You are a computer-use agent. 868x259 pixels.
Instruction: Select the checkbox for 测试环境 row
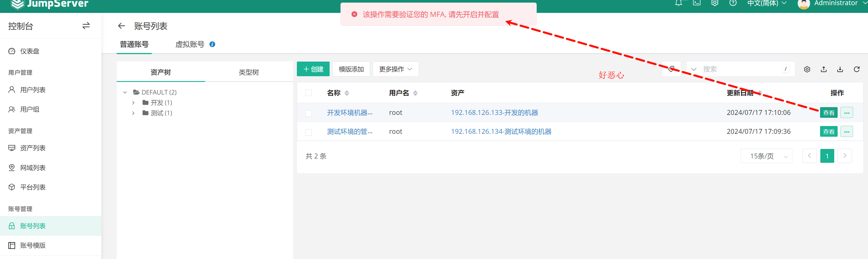[x=308, y=132]
